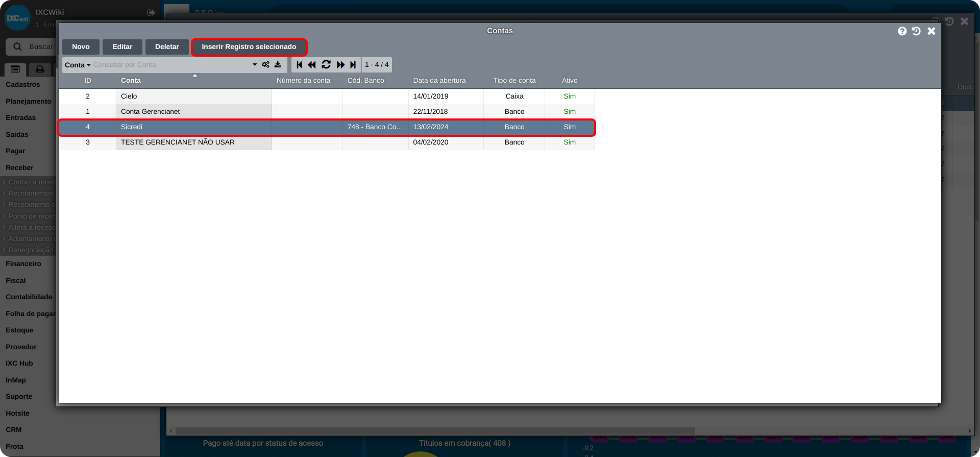The width and height of the screenshot is (980, 457).
Task: Close the Contas dialog
Action: [932, 31]
